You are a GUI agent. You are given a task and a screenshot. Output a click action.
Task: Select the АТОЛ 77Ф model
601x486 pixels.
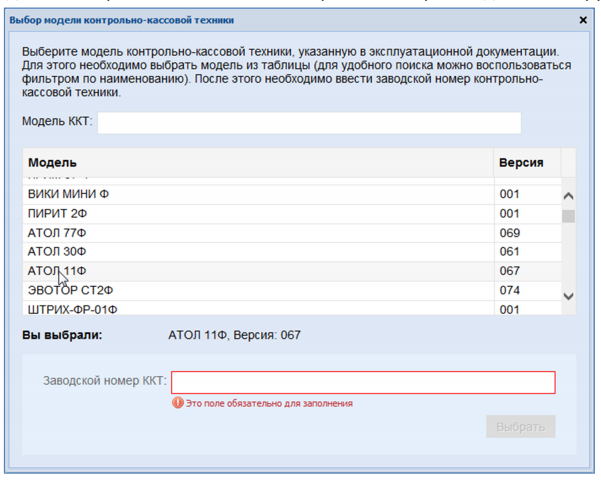click(x=292, y=233)
